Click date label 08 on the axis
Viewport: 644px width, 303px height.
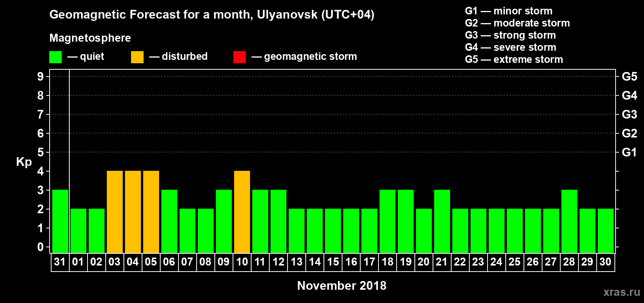click(205, 262)
